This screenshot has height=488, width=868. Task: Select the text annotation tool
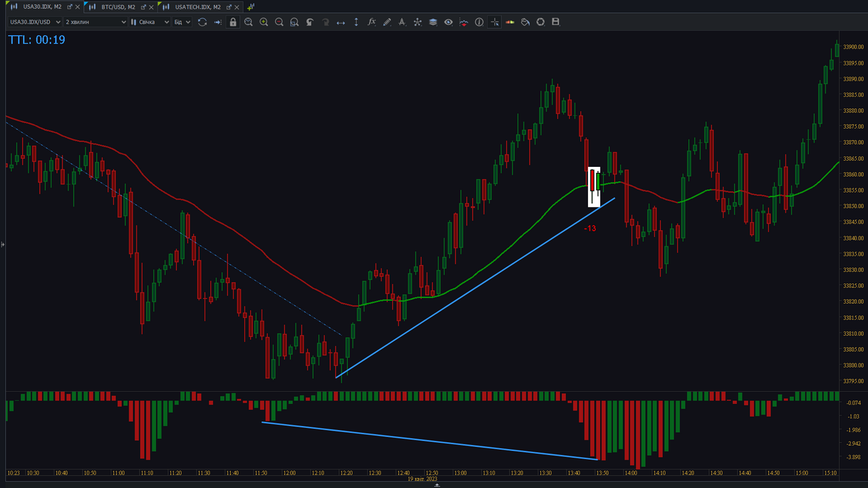click(x=402, y=22)
